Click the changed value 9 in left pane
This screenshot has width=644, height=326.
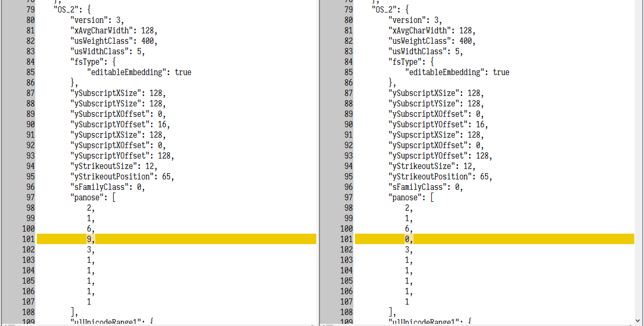89,239
